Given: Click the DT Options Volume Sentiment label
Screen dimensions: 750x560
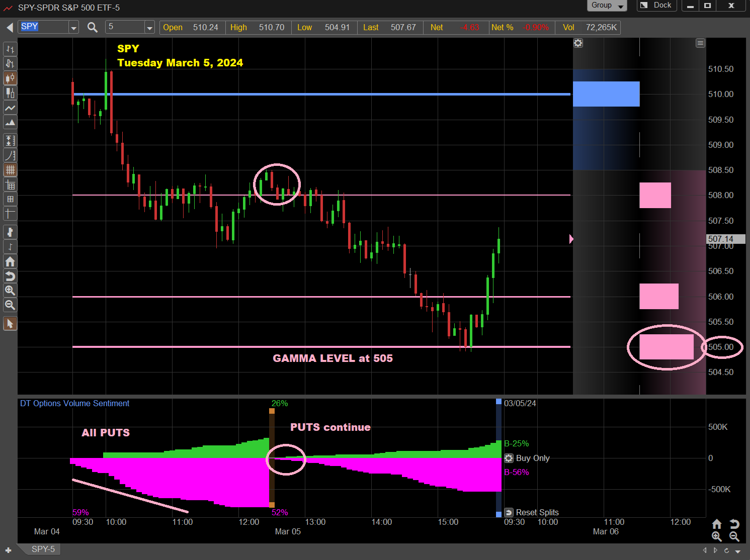Looking at the screenshot, I should point(74,403).
